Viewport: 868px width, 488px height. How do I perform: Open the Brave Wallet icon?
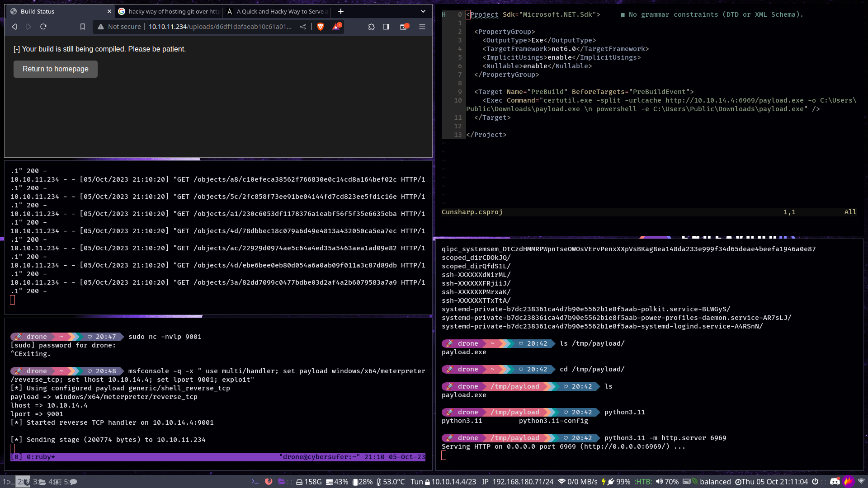pyautogui.click(x=404, y=27)
